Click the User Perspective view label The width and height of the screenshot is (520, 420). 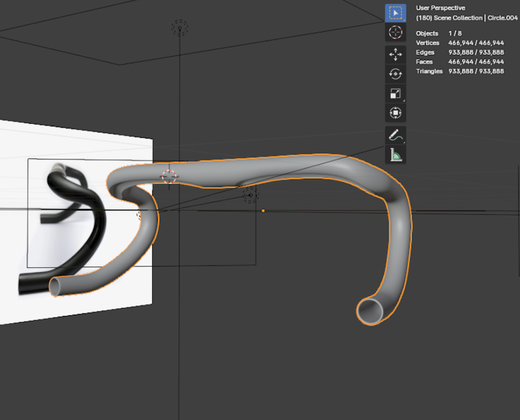441,8
